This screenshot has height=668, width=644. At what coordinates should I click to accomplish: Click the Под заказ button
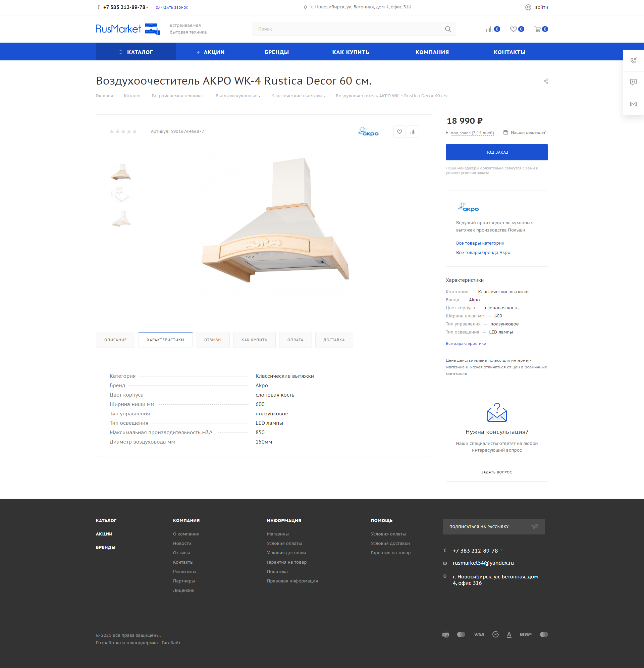496,152
